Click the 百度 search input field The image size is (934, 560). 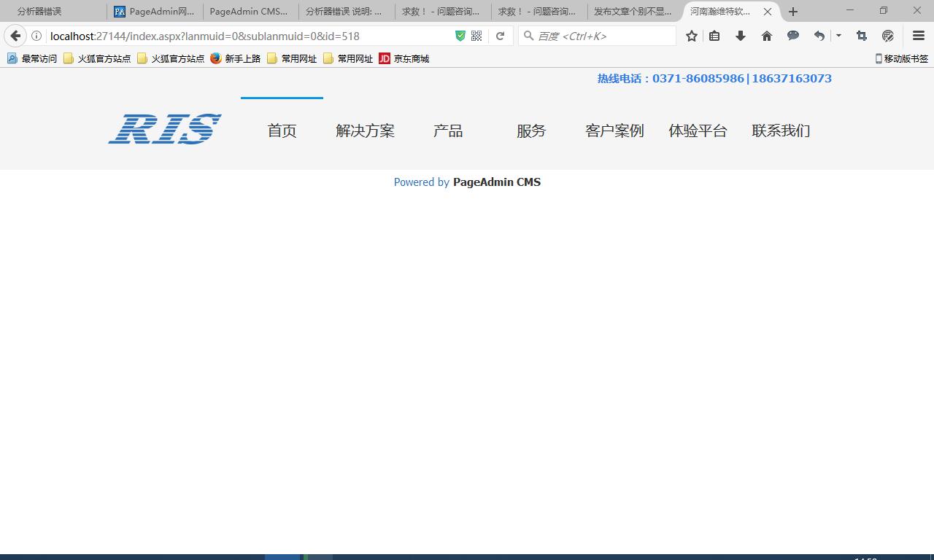[x=602, y=36]
